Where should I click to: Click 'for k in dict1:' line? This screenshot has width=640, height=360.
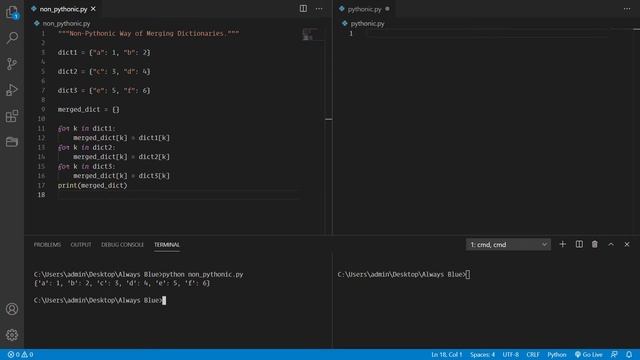pos(87,129)
